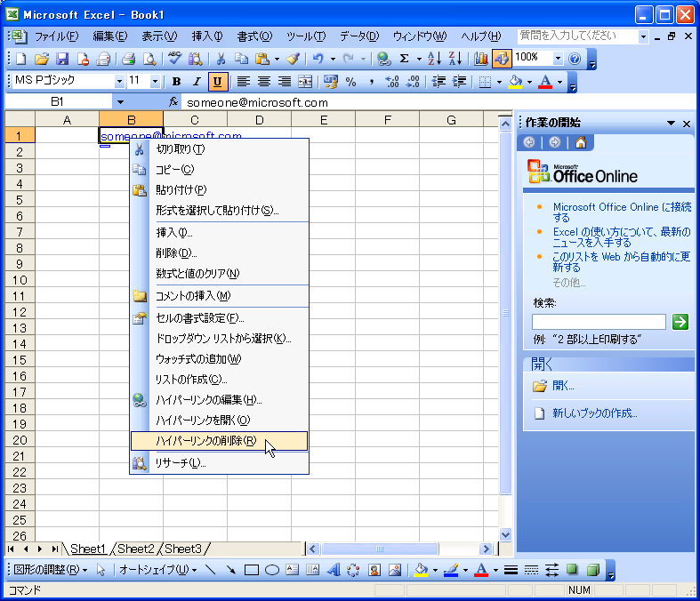700x601 pixels.
Task: Click Connect to Microsoft Office Online link
Action: (622, 212)
